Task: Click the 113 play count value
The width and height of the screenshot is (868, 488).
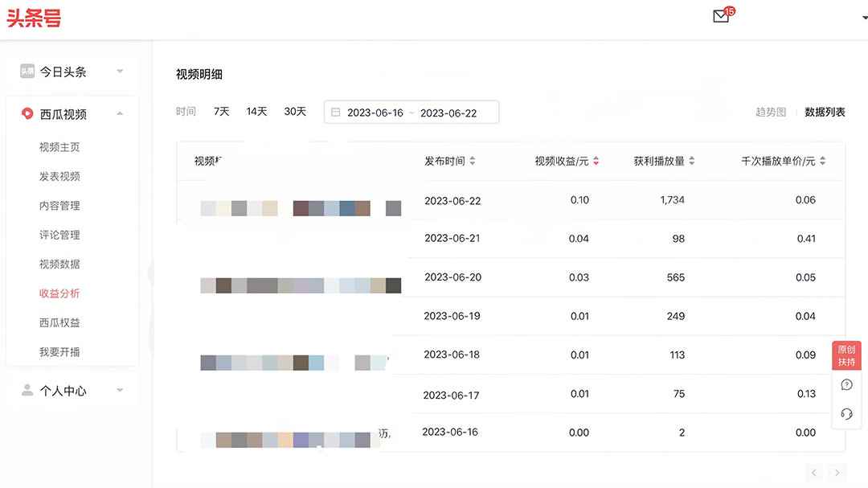Action: 677,355
